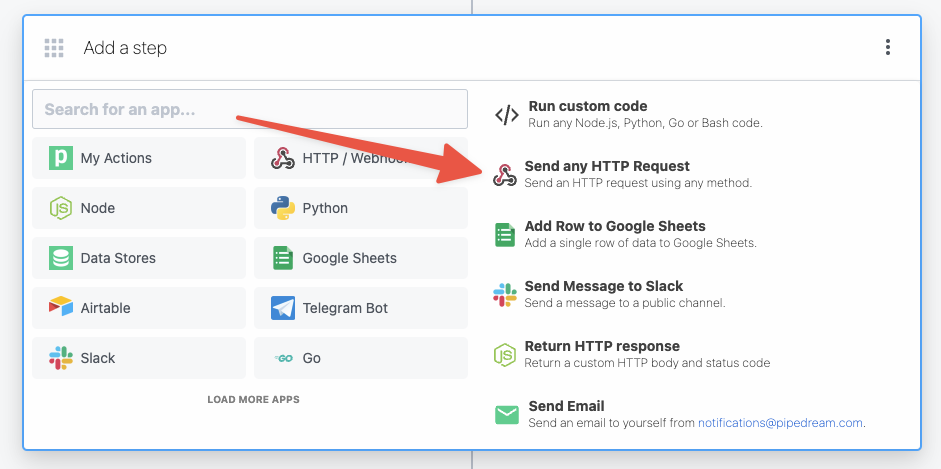Click the webhook icon beside Send any HTTP Request
This screenshot has height=469, width=941.
(505, 175)
